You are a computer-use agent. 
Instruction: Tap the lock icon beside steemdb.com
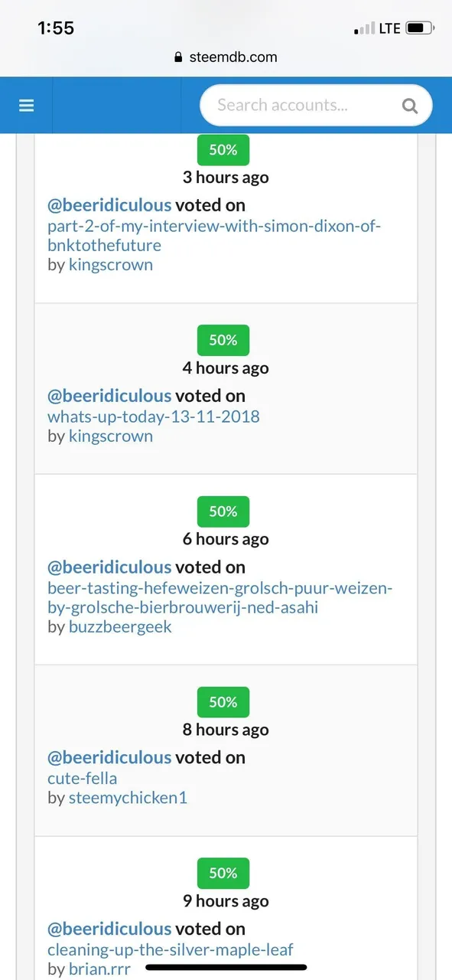(179, 57)
